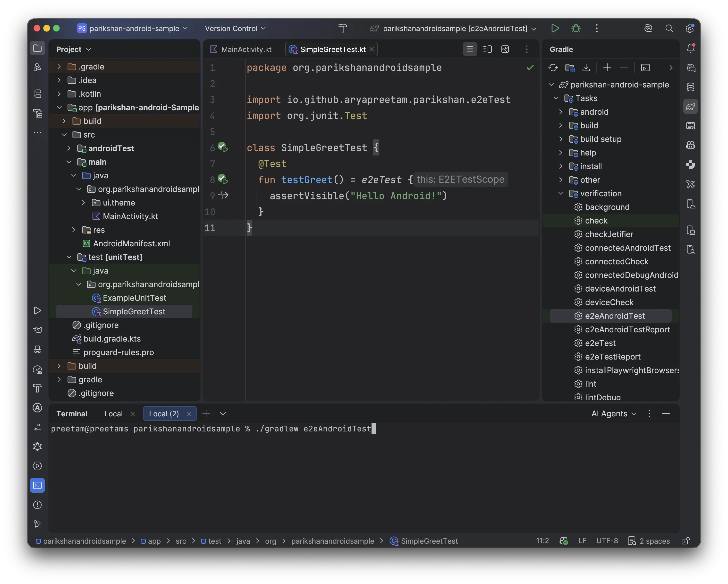Run class SimpleGreetTest from gutter icon
The height and width of the screenshot is (584, 728).
[x=222, y=147]
